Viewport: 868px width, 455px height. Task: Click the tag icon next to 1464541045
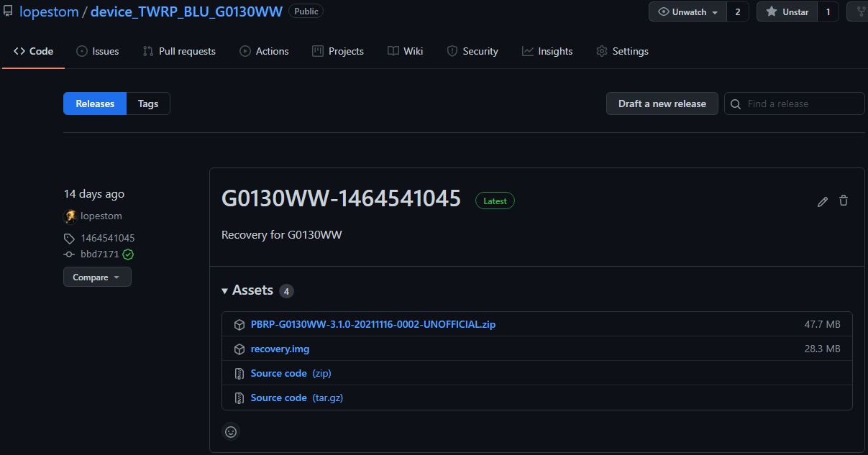pos(69,239)
